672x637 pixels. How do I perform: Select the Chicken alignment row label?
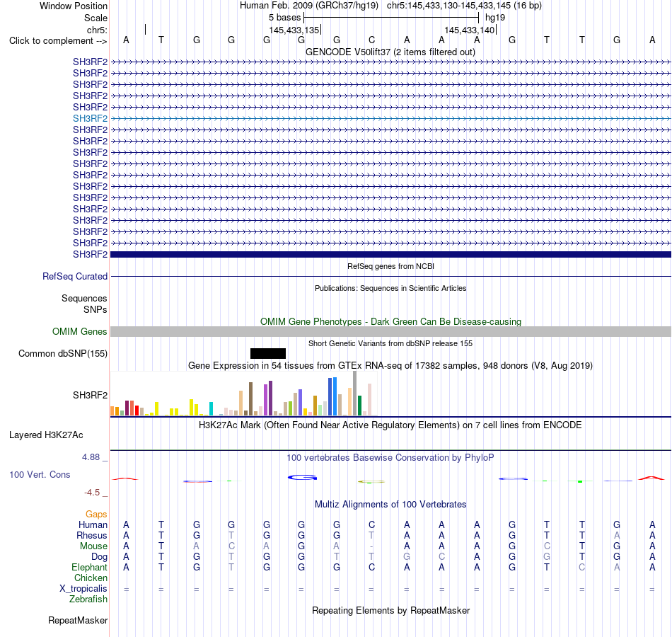point(91,578)
